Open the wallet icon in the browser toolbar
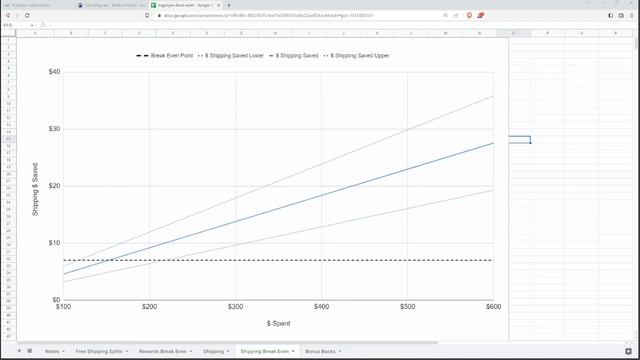Viewport: 640px width, 360px height. click(x=621, y=16)
